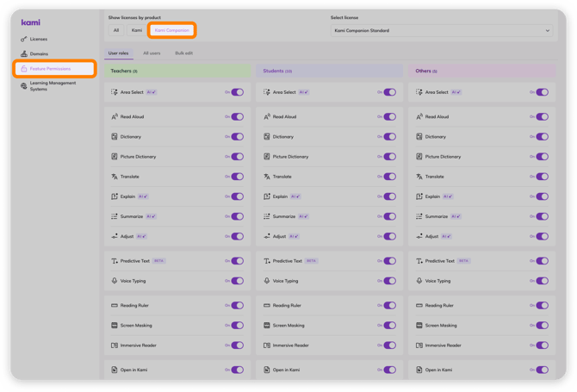Viewport: 577px width, 392px height.
Task: Turn off Dictionary for Others
Action: click(542, 137)
